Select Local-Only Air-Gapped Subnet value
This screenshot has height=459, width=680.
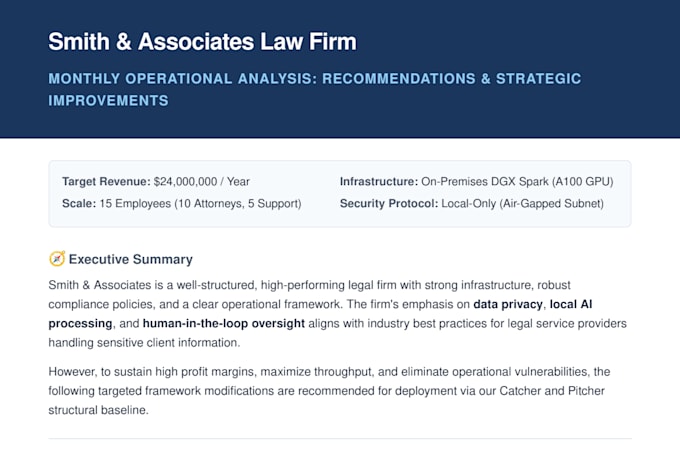(x=523, y=203)
